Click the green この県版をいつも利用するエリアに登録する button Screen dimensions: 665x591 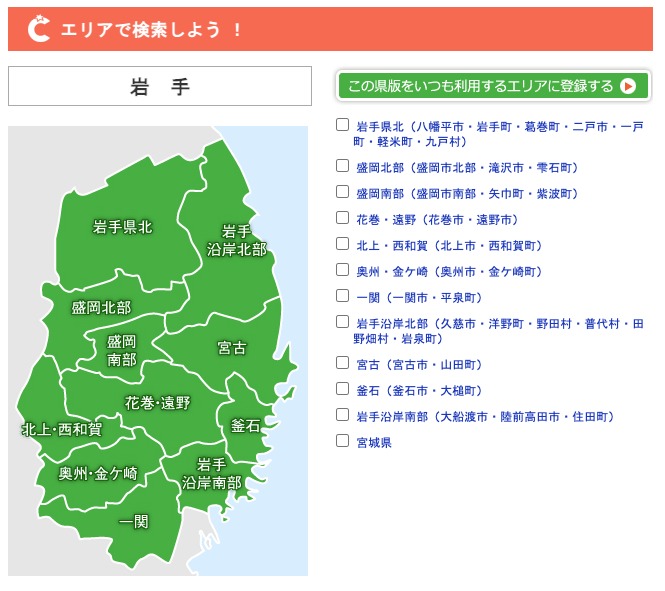pyautogui.click(x=493, y=86)
